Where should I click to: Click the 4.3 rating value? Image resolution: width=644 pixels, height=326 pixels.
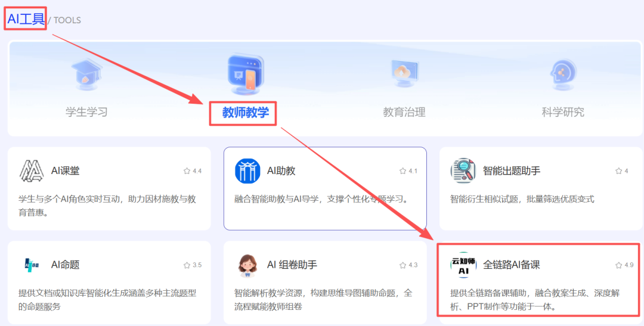pyautogui.click(x=413, y=265)
